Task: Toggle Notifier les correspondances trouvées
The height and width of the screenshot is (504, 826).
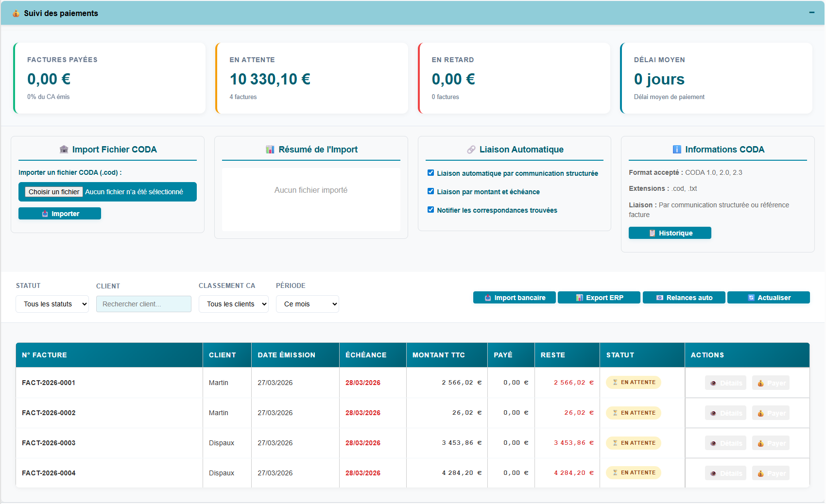Action: [430, 209]
